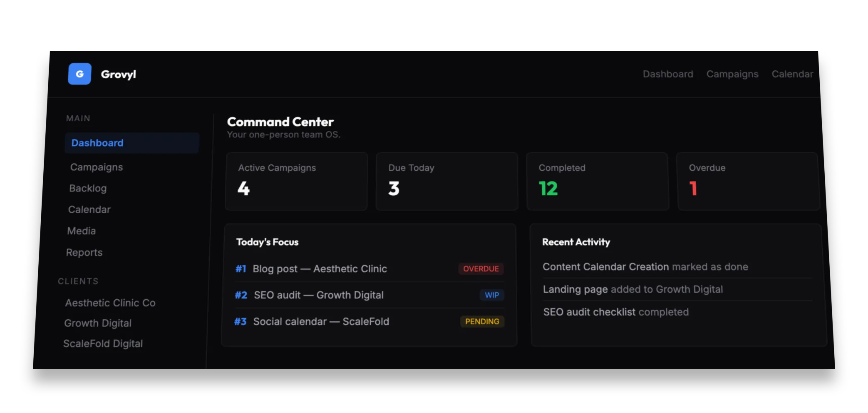The height and width of the screenshot is (413, 868).
Task: Open the Reports sidebar item
Action: 84,252
